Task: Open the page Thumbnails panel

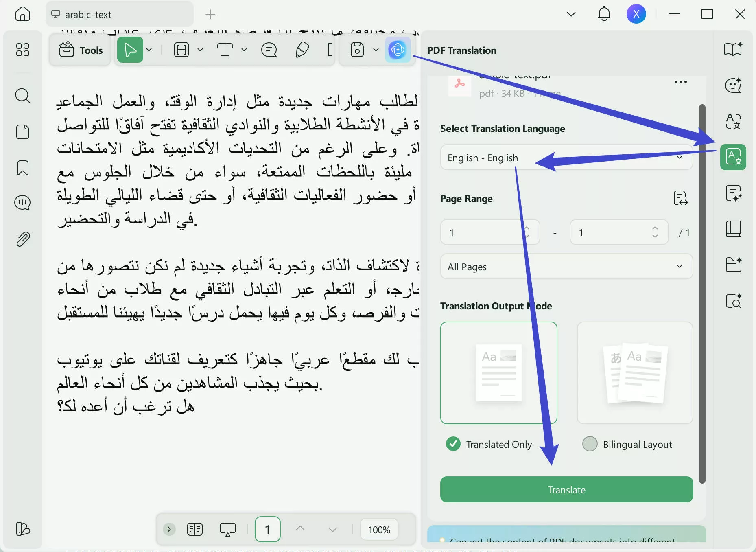Action: (22, 132)
